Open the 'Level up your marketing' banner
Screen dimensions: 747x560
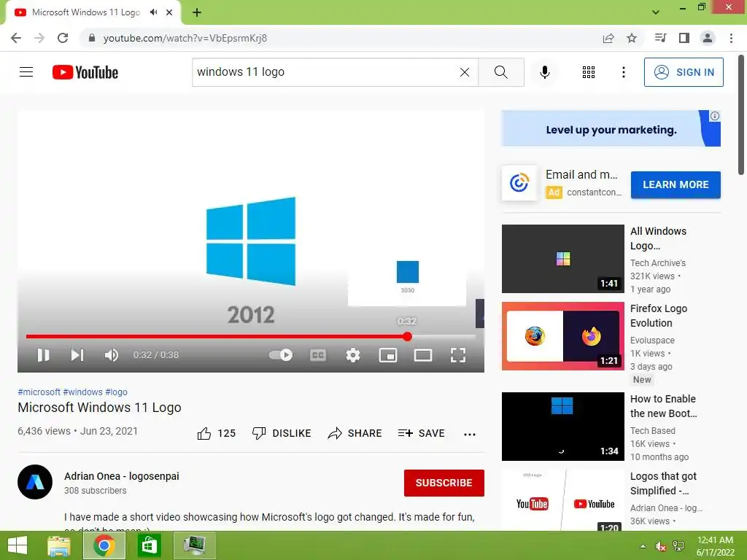(611, 128)
